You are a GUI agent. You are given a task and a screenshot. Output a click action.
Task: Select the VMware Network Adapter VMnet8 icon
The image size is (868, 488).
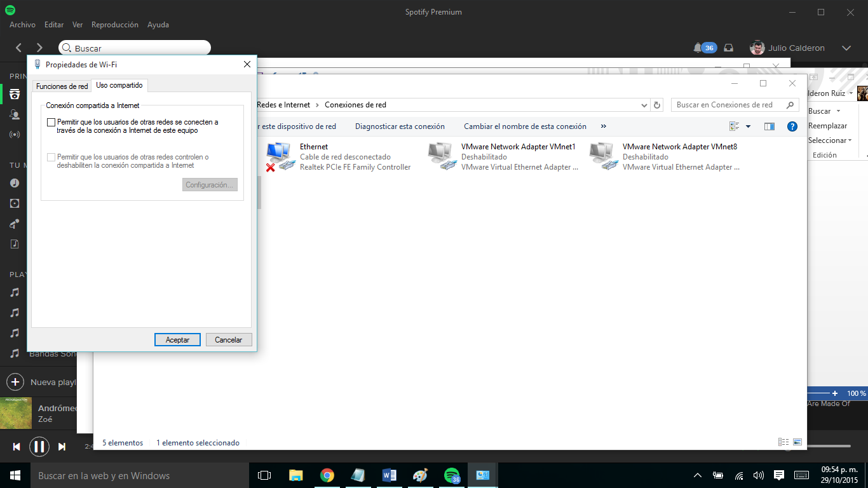click(603, 157)
